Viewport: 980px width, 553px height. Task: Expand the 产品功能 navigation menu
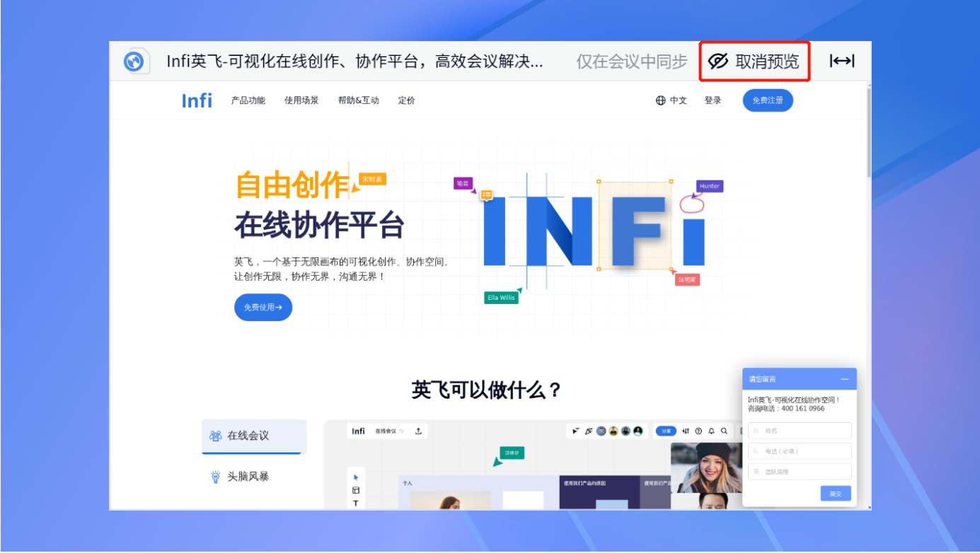(x=248, y=100)
